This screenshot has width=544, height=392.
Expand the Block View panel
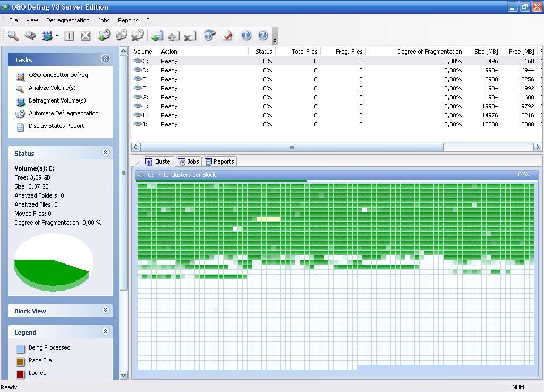106,310
